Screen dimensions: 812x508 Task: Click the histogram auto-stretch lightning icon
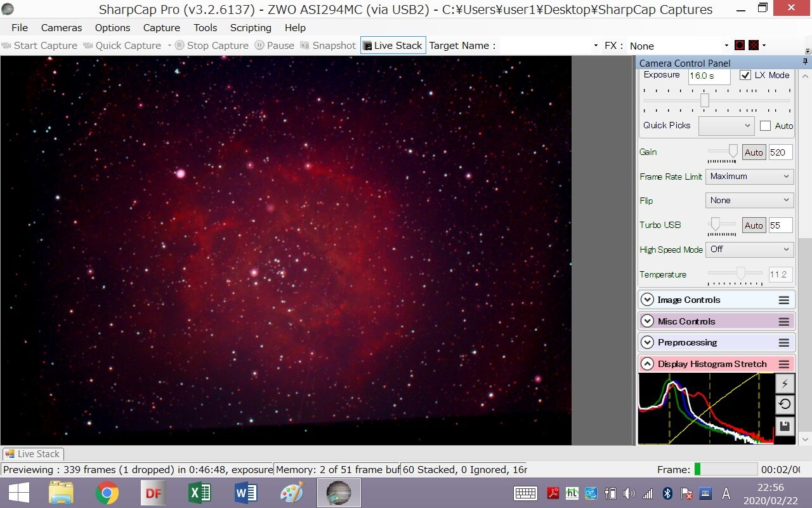[785, 384]
